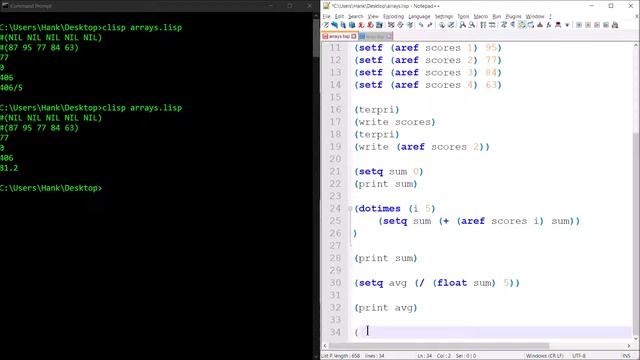Open the Edit menu

[x=339, y=16]
